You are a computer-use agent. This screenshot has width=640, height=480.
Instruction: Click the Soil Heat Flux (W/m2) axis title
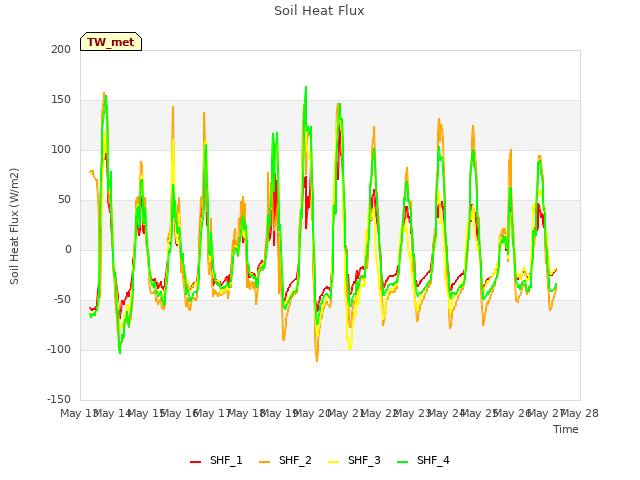14,226
